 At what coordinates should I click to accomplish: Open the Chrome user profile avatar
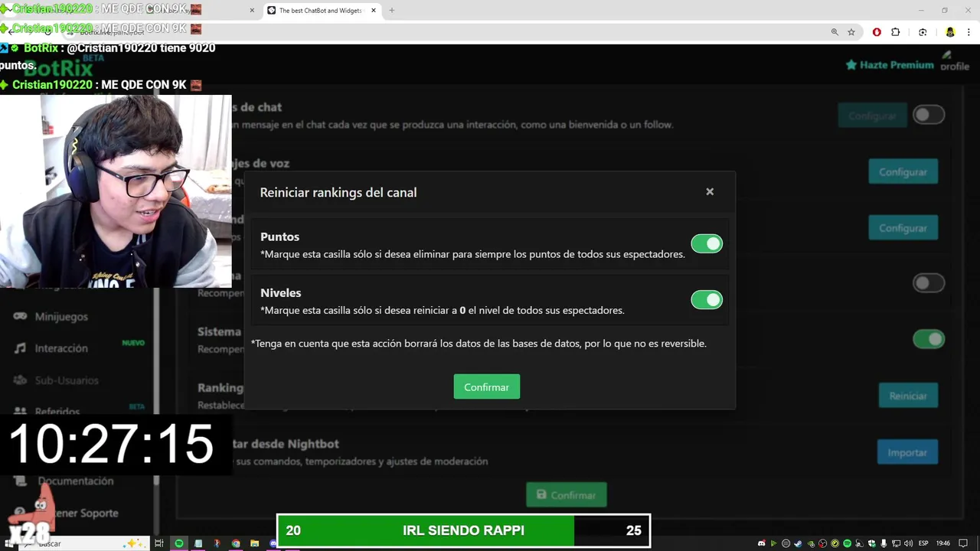click(x=950, y=32)
